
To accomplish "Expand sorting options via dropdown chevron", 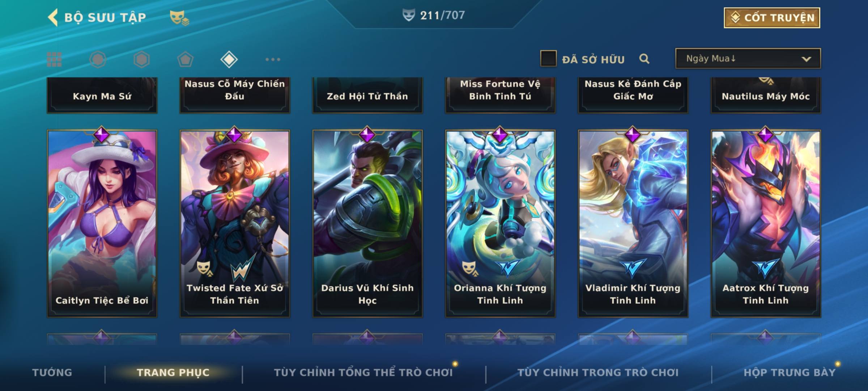I will click(806, 59).
